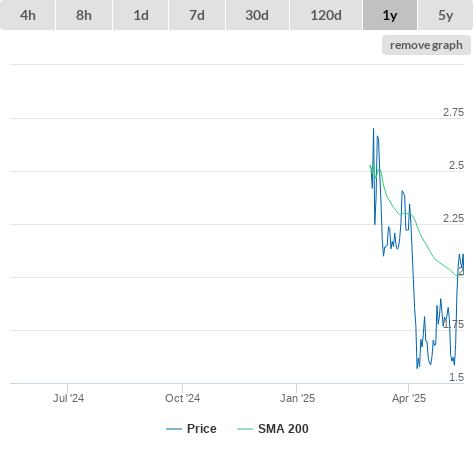The image size is (474, 455).
Task: Select the 8h time range tab
Action: 84,15
